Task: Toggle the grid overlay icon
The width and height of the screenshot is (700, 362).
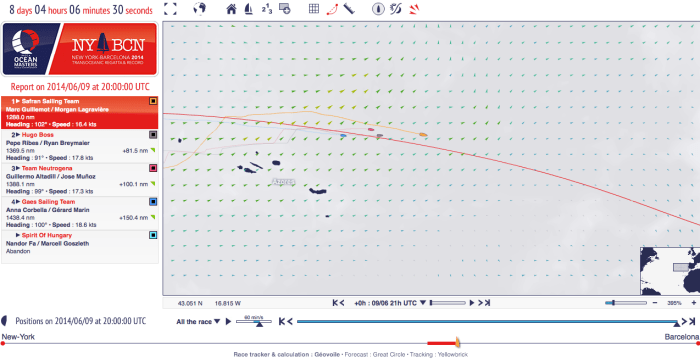Action: click(x=314, y=8)
